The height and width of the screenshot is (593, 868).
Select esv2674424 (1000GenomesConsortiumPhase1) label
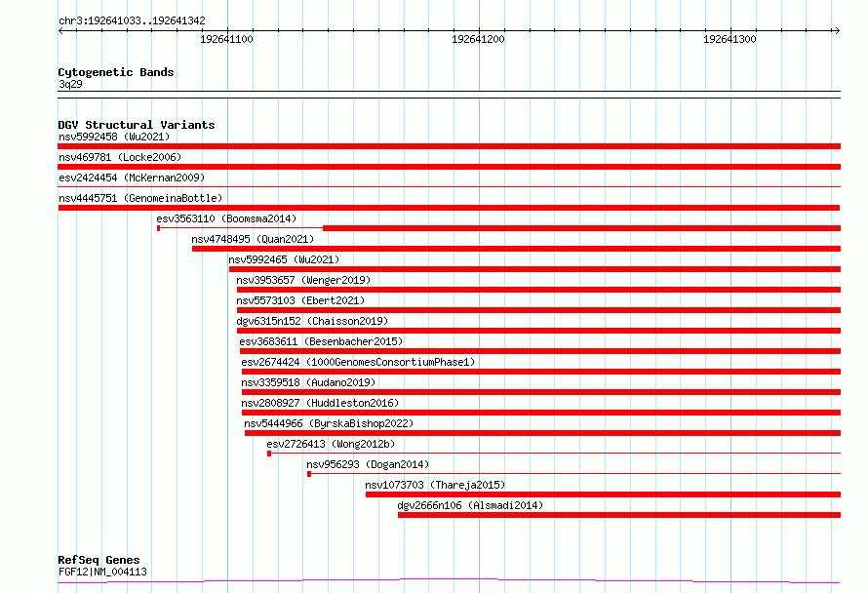[x=358, y=362]
